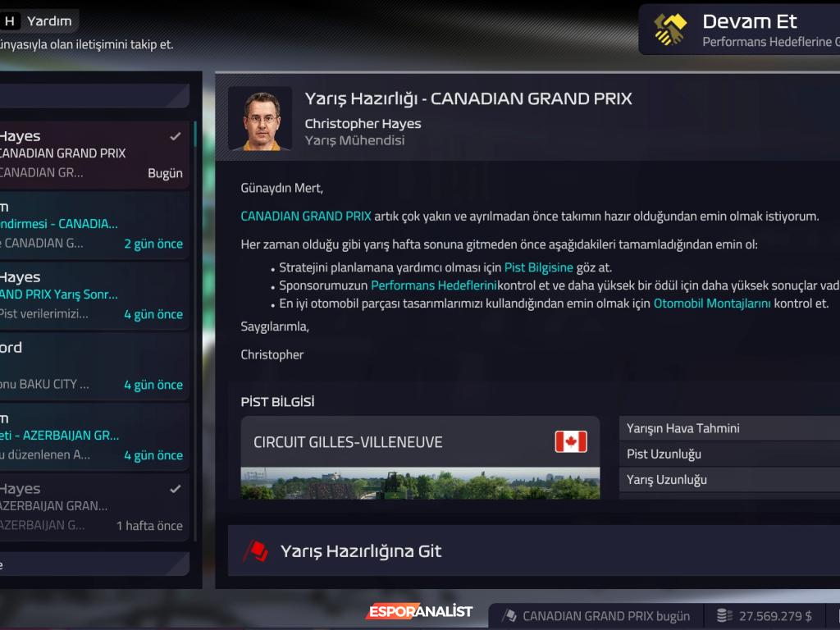Click the CANADIAN GRAND PRIX link in the message
The image size is (840, 630).
[x=305, y=217]
